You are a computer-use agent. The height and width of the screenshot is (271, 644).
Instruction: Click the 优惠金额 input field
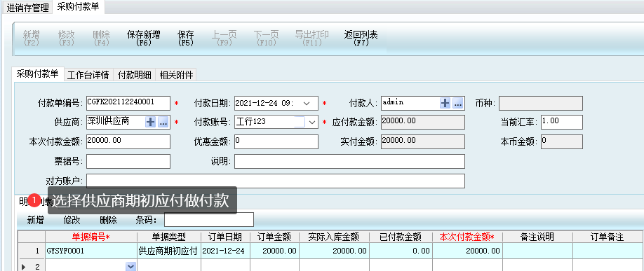click(x=276, y=141)
